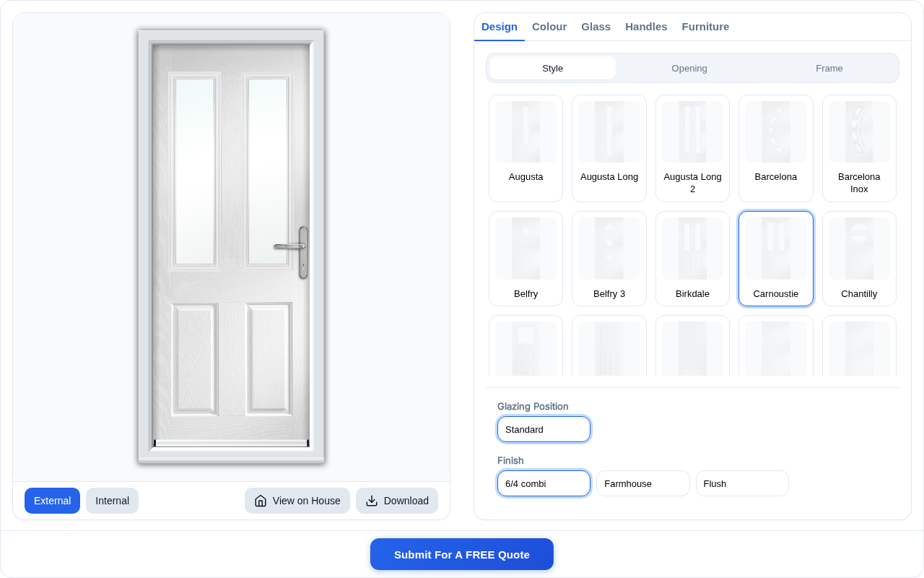The width and height of the screenshot is (924, 578).
Task: Open the Colour tab
Action: point(549,27)
